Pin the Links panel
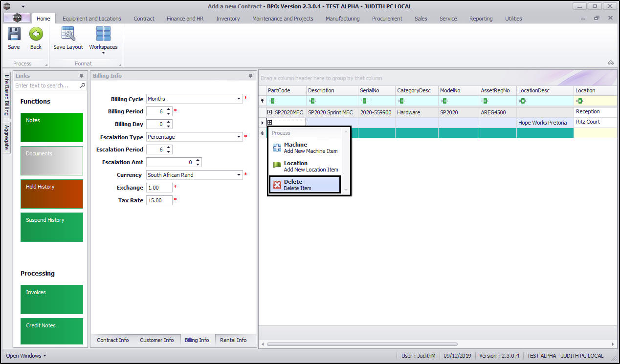 tap(82, 76)
